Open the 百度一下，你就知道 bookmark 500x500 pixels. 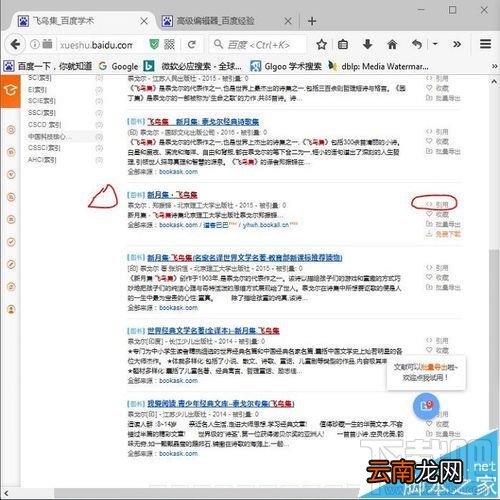pyautogui.click(x=47, y=66)
